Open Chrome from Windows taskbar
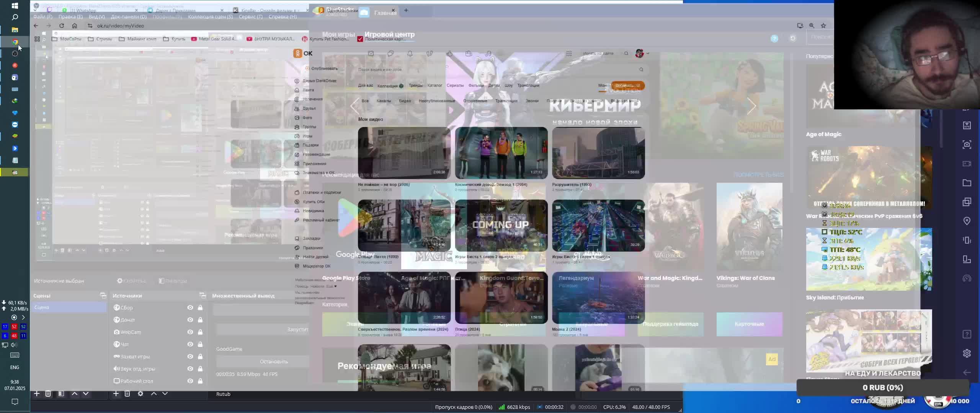 [15, 42]
